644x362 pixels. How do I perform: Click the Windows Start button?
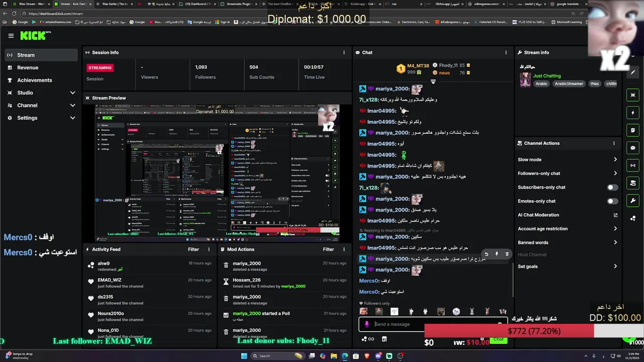tap(244, 356)
